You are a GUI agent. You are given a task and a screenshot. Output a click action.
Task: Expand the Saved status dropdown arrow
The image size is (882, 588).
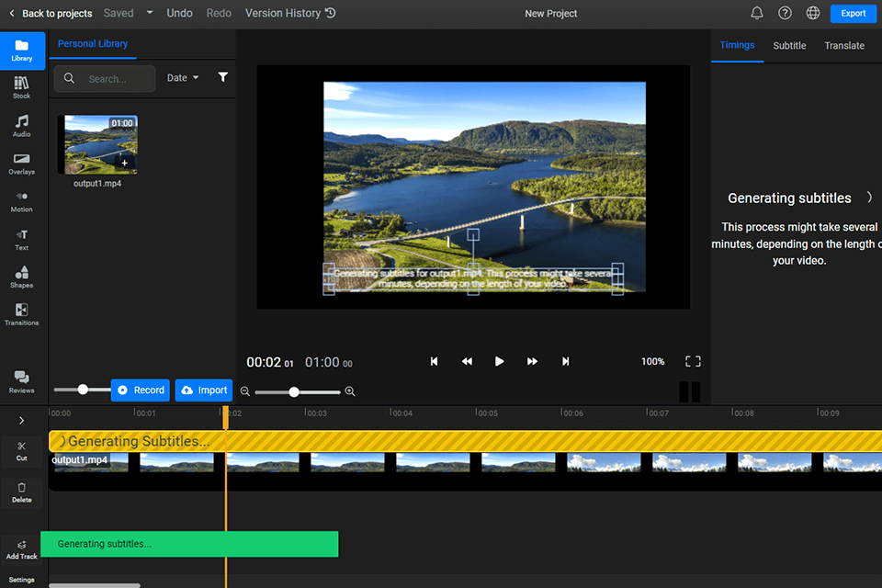pos(150,13)
